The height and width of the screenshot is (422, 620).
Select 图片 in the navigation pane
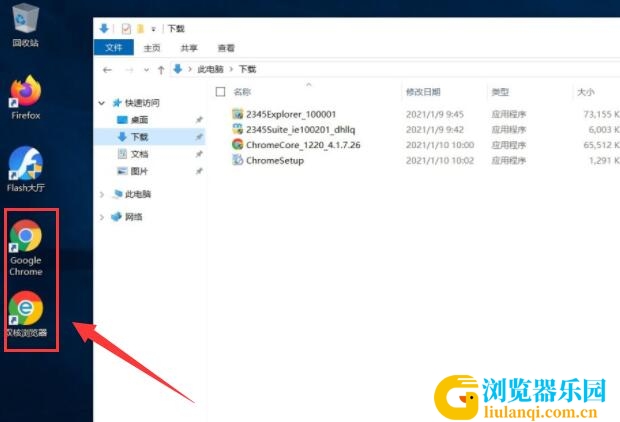[x=139, y=171]
